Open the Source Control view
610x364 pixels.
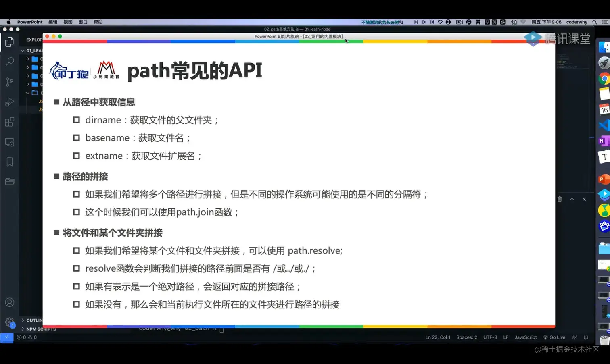pos(10,82)
